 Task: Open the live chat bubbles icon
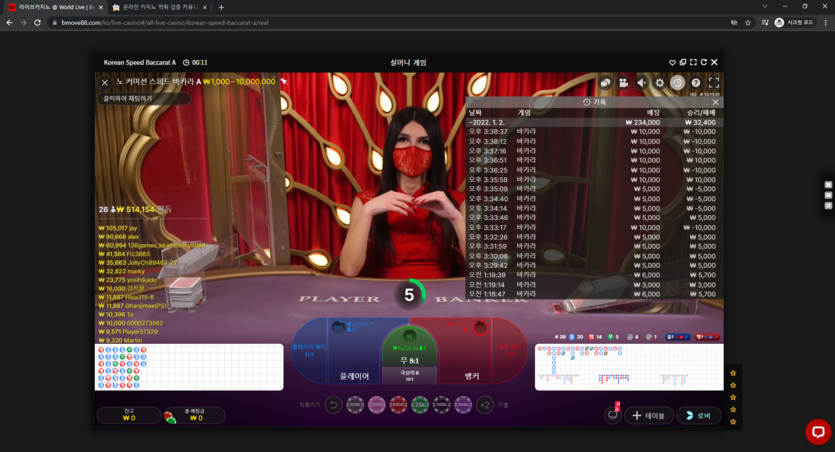point(605,83)
